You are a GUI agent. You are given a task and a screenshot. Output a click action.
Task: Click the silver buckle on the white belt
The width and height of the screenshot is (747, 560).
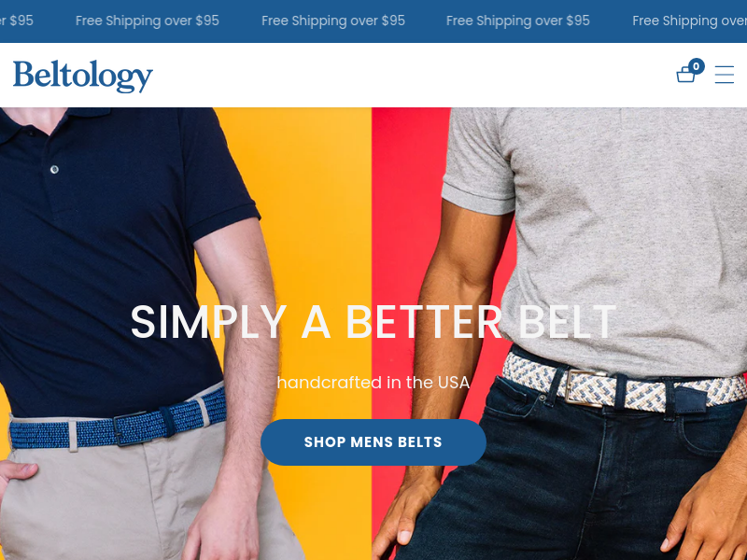586,387
